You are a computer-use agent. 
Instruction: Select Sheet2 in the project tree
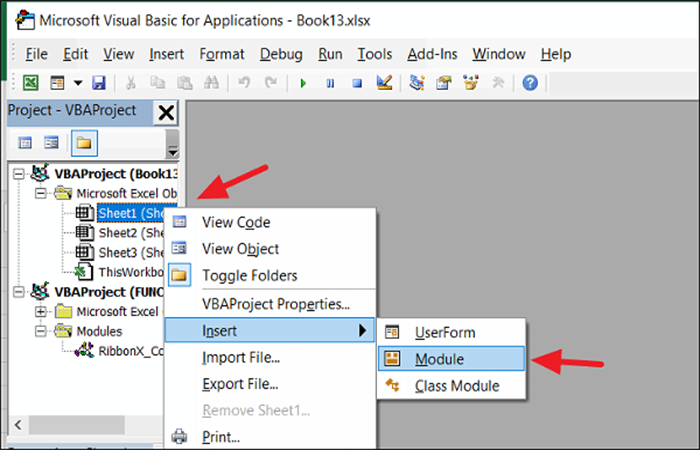[131, 233]
